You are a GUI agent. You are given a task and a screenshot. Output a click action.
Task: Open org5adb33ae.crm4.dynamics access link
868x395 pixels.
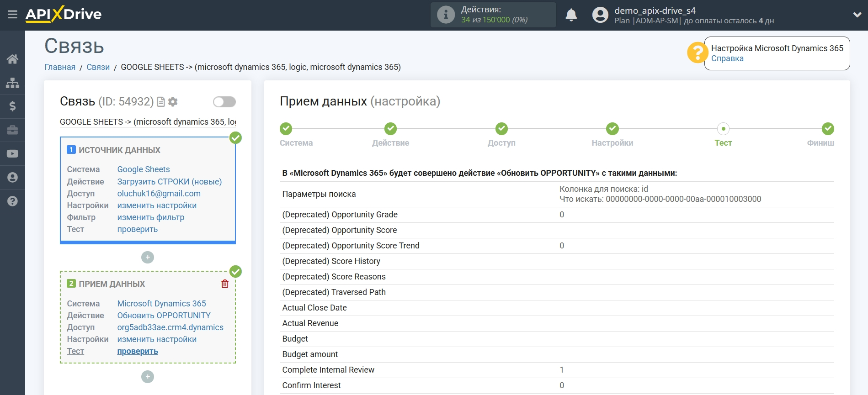[170, 327]
